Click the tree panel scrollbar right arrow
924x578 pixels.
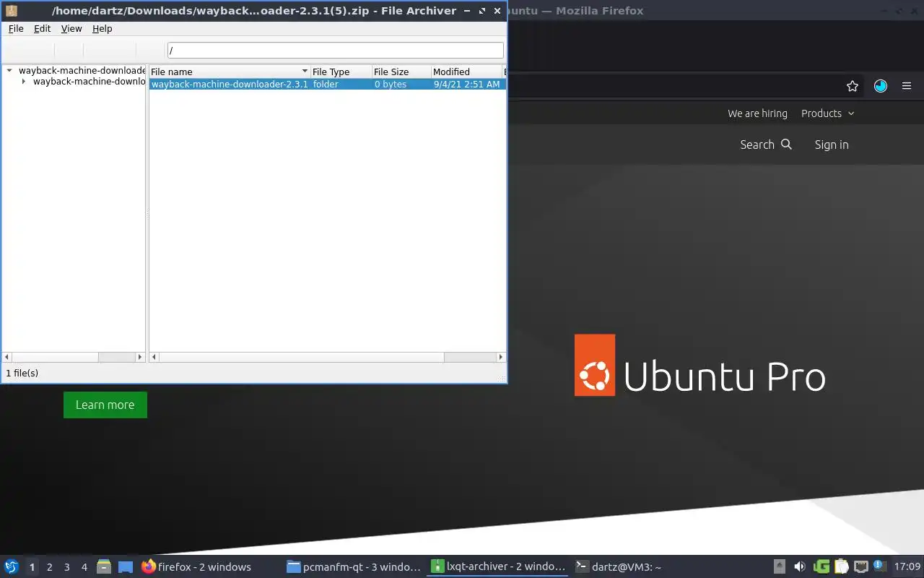click(x=140, y=357)
